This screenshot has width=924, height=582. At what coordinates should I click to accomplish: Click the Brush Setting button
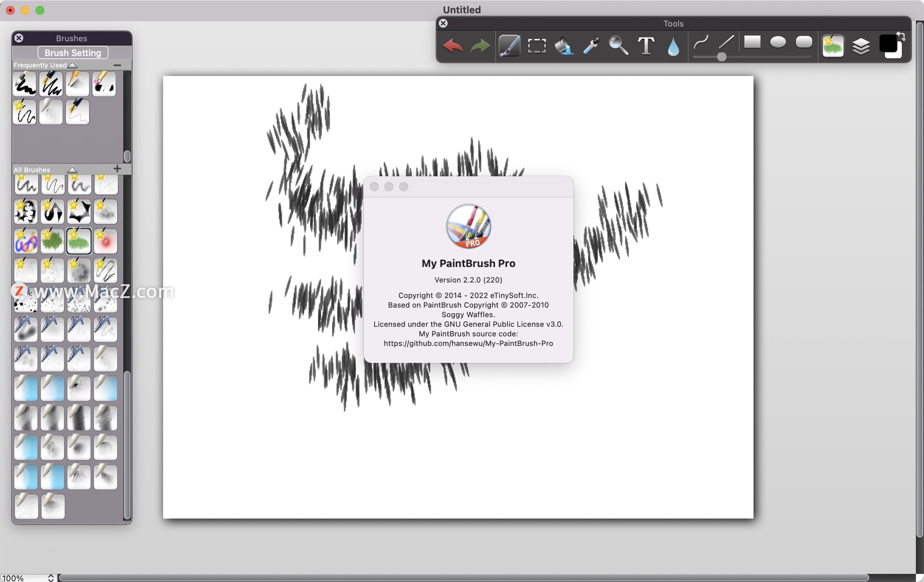73,52
